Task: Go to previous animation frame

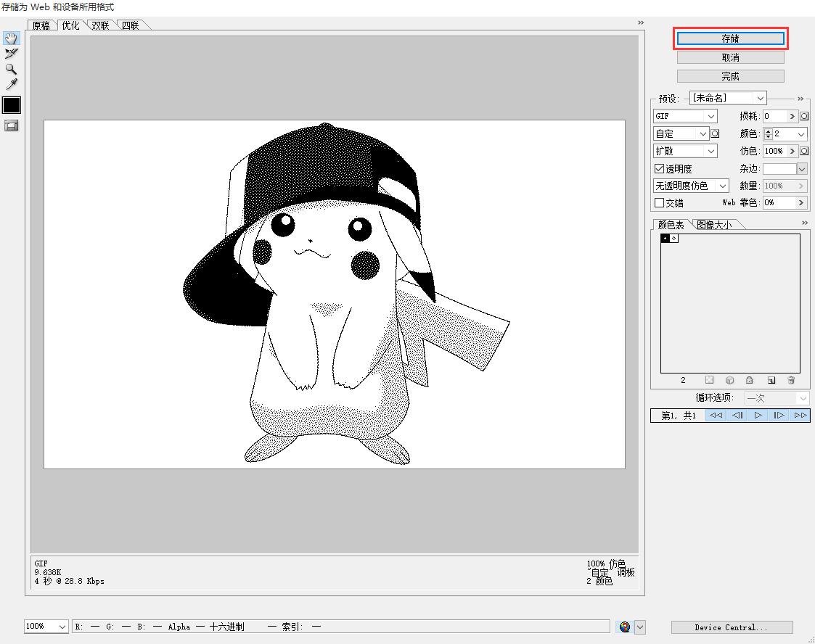Action: (x=737, y=415)
